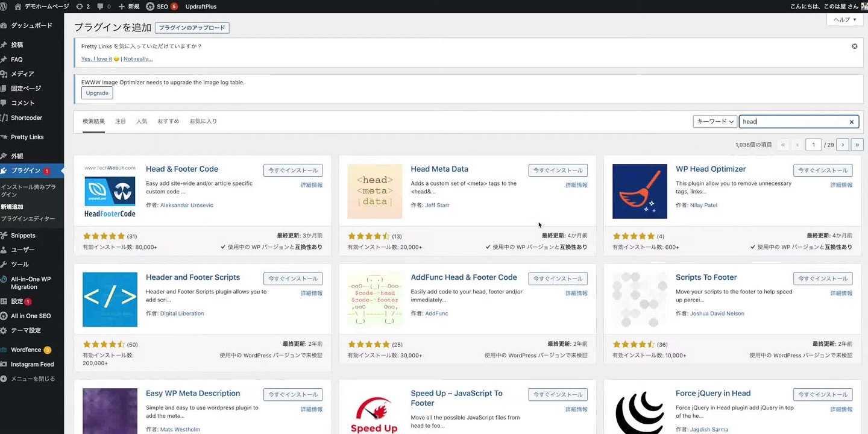Click the home icon beside デモホームページ
Viewport: 868px width, 434px height.
[17, 7]
